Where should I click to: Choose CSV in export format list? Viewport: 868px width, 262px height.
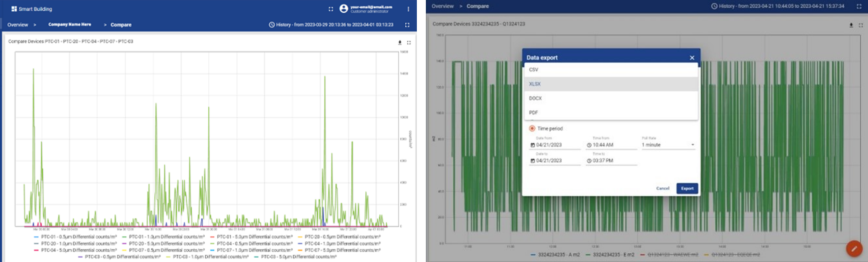click(611, 70)
